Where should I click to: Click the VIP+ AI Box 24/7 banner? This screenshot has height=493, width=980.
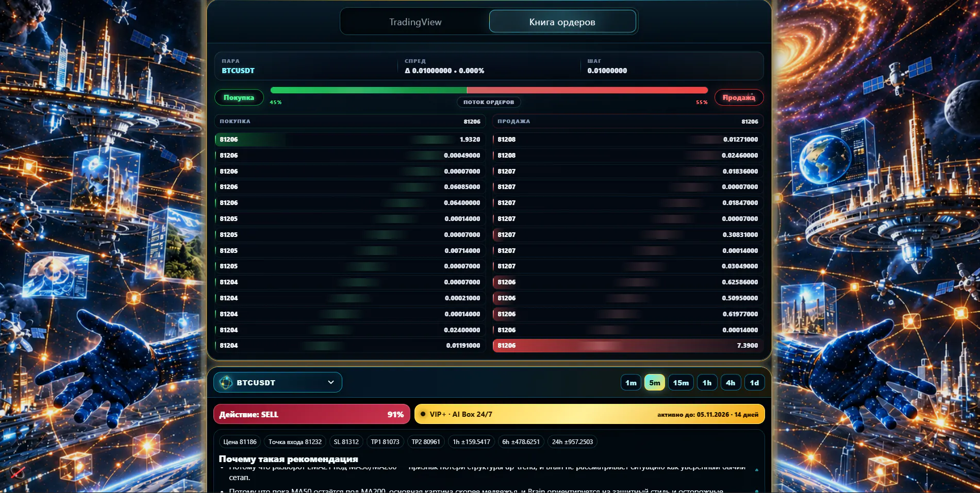click(589, 414)
